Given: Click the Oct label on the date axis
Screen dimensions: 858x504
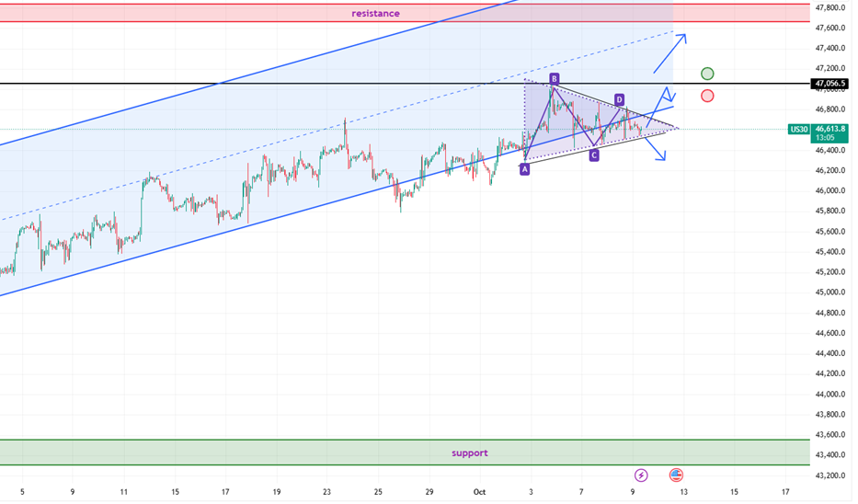Looking at the screenshot, I should (477, 492).
